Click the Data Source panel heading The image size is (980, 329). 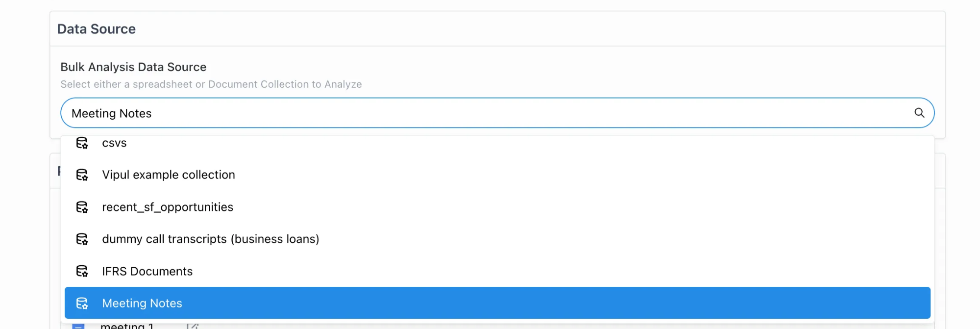tap(97, 29)
